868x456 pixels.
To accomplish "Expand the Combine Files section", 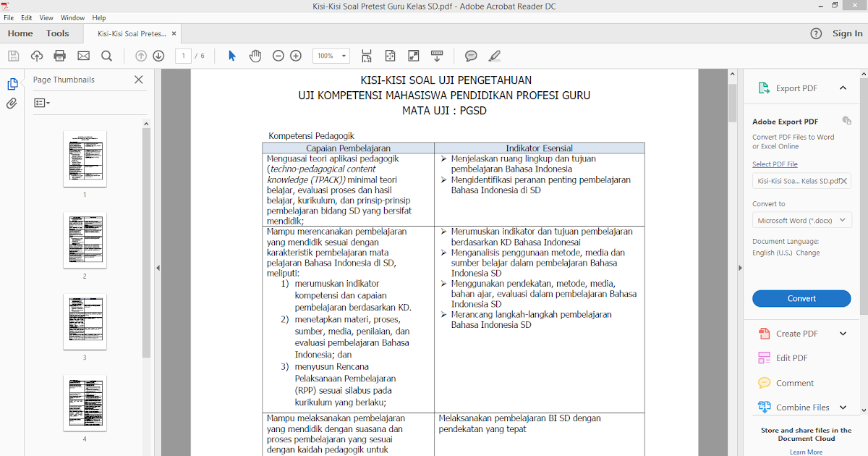I will pyautogui.click(x=842, y=407).
